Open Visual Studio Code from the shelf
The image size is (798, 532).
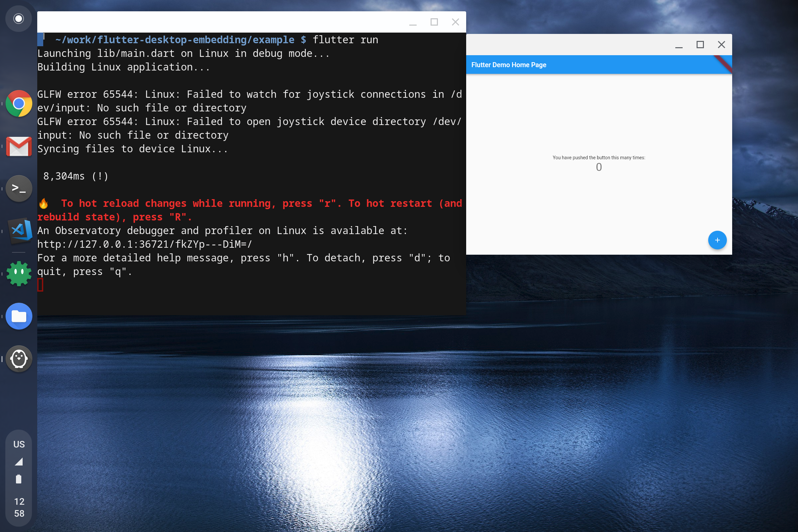click(20, 231)
